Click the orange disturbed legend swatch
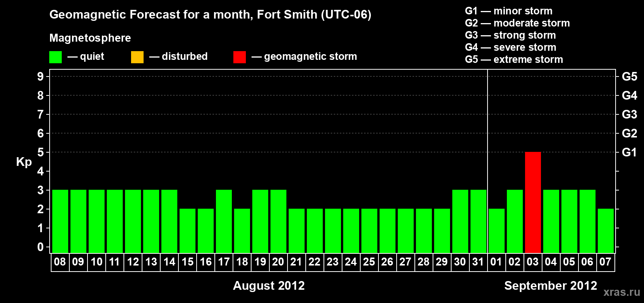This screenshot has height=303, width=644. [x=137, y=57]
